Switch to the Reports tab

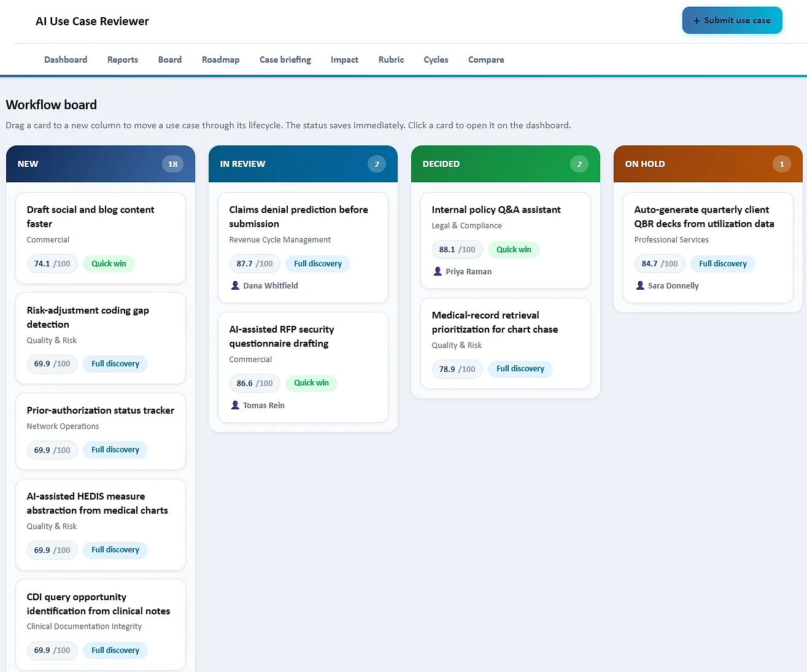[x=123, y=60]
